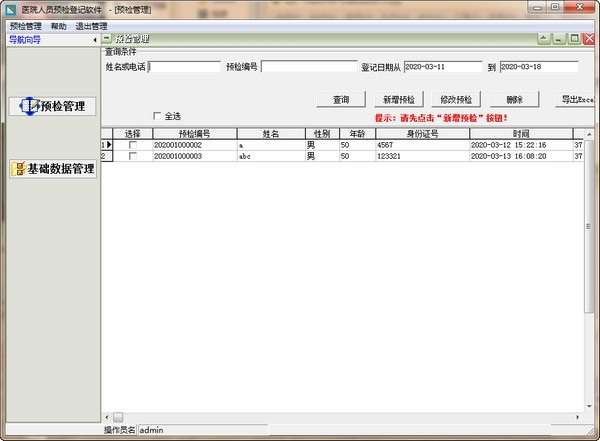
Task: Toggle the 全选 checkbox
Action: coord(157,116)
